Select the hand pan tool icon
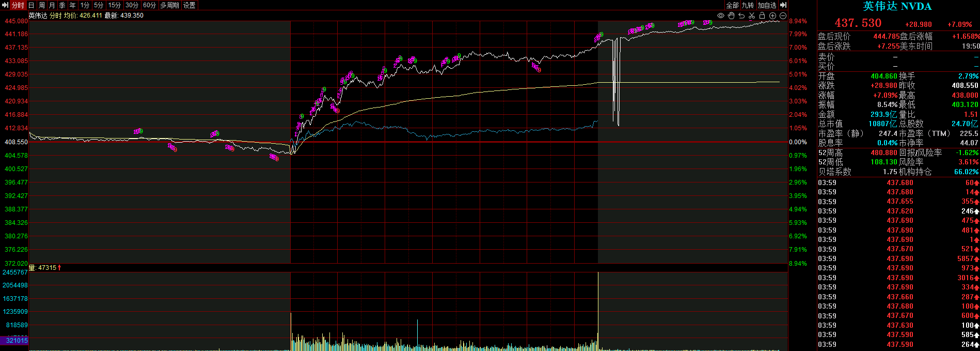The width and height of the screenshot is (980, 351). click(731, 16)
